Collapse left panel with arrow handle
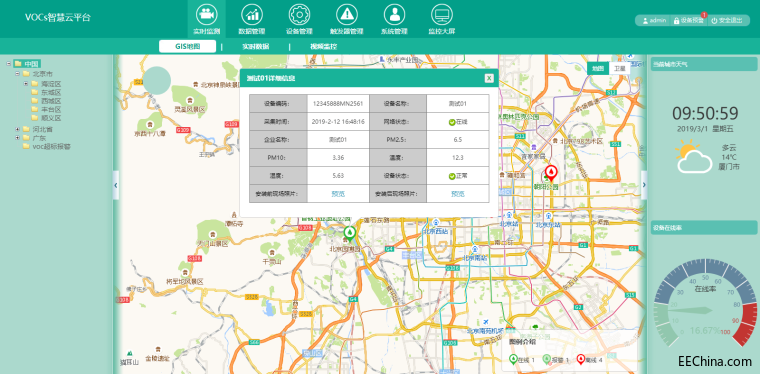This screenshot has height=374, width=760. coord(116,185)
